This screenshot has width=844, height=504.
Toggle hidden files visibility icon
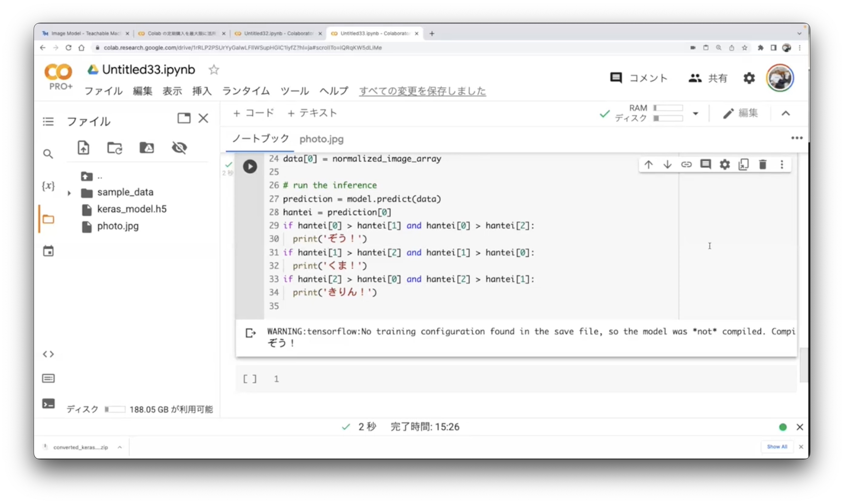179,148
